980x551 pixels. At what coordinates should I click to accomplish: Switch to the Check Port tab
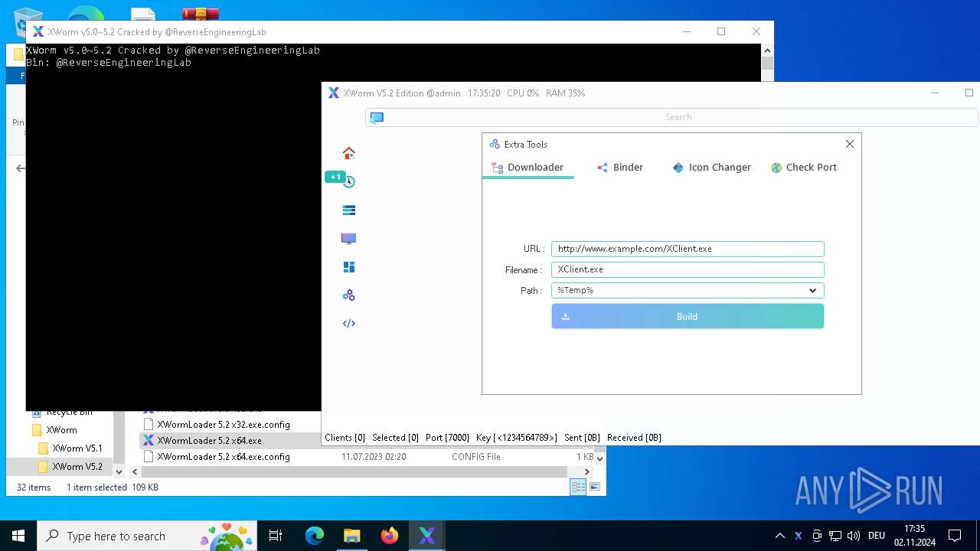click(x=804, y=168)
